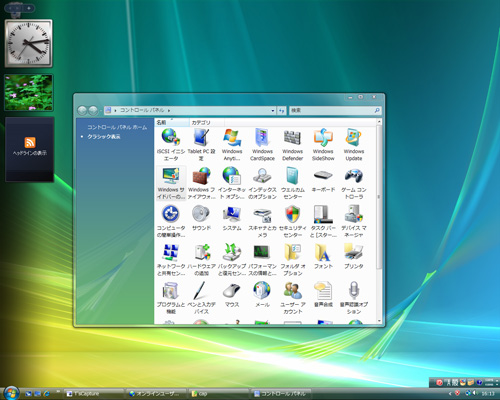This screenshot has height=400, width=500.
Task: Open Windows Defender
Action: coord(293,144)
